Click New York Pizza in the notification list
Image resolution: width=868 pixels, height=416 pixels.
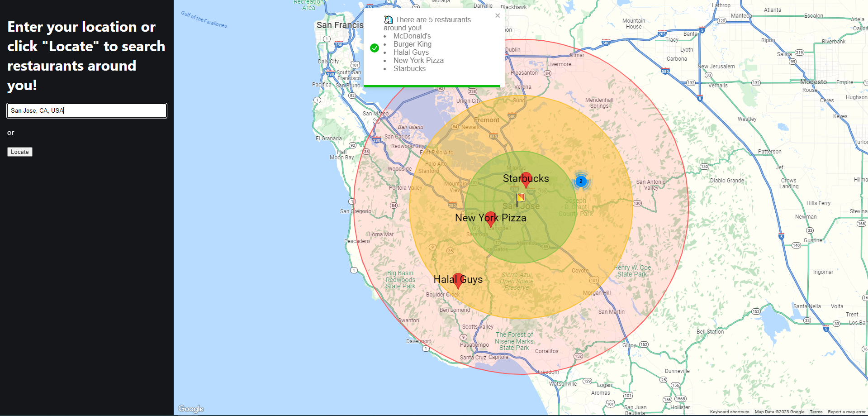tap(418, 61)
